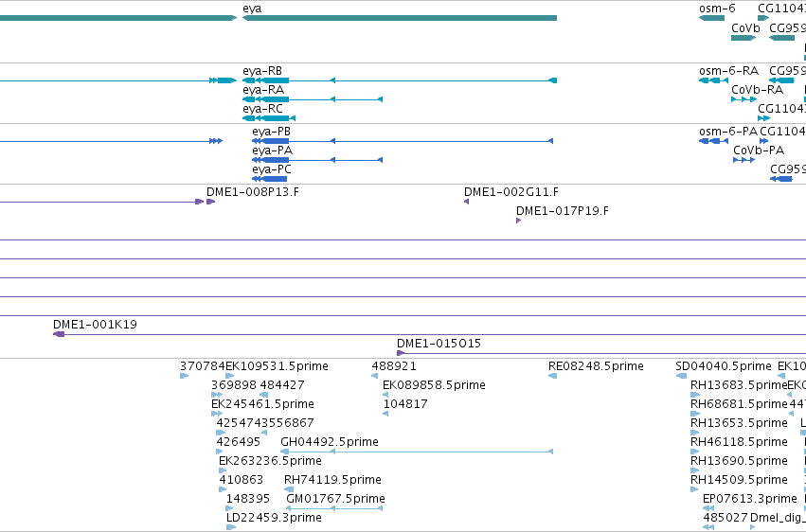Select the DME1-002G11.F arrow glyph

466,202
